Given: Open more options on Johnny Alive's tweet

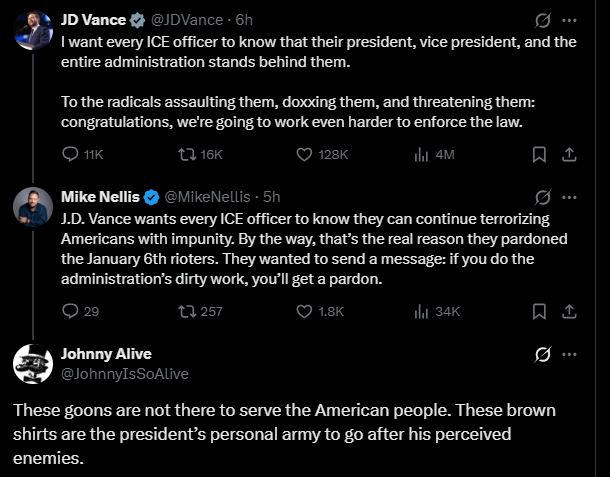Looking at the screenshot, I should tap(569, 354).
